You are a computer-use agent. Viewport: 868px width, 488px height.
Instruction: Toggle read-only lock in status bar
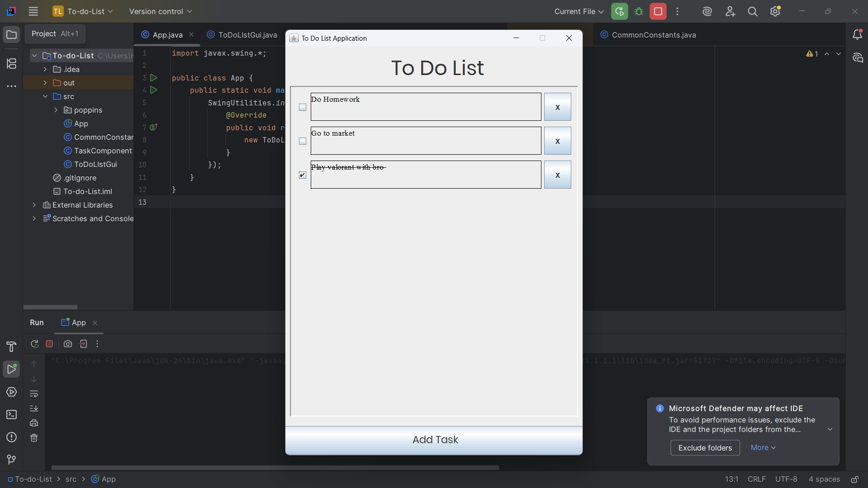[855, 479]
